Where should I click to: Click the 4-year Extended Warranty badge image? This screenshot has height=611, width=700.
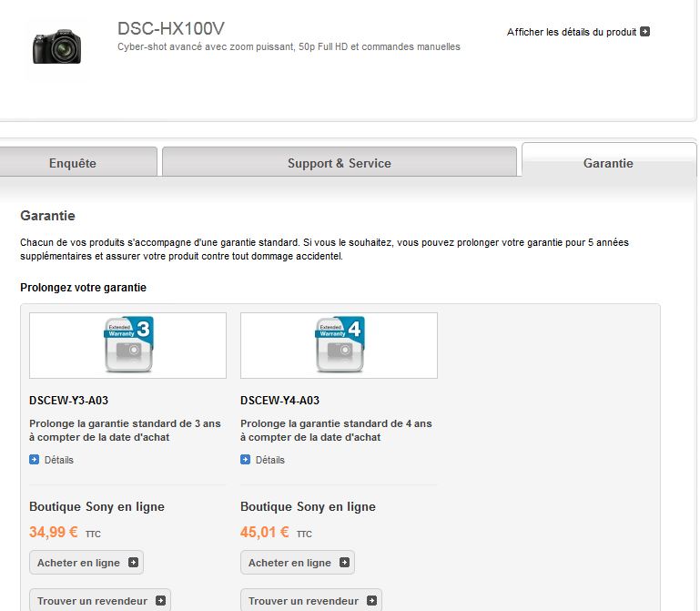(339, 345)
